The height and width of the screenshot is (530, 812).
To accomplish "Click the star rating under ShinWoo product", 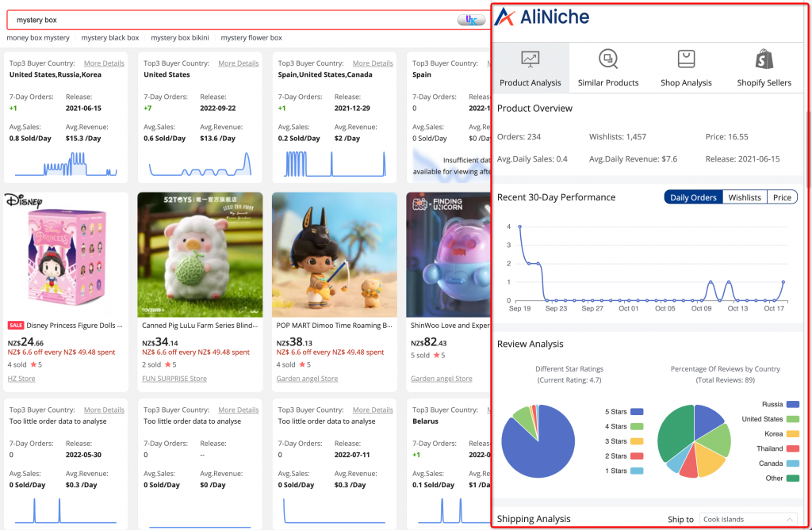I will coord(439,355).
